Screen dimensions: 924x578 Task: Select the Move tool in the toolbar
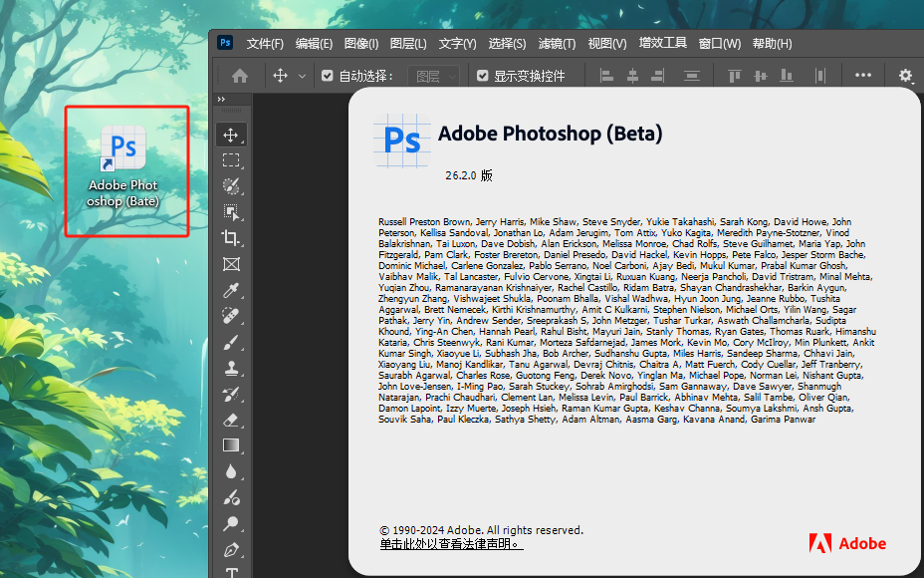[231, 136]
